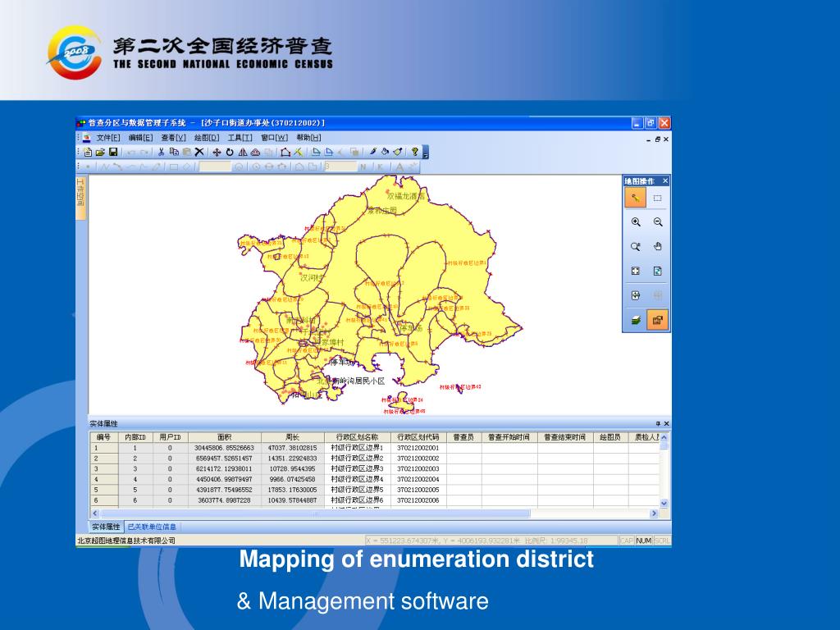Image resolution: width=840 pixels, height=630 pixels.
Task: Click the table scroll-left arrow
Action: click(95, 514)
